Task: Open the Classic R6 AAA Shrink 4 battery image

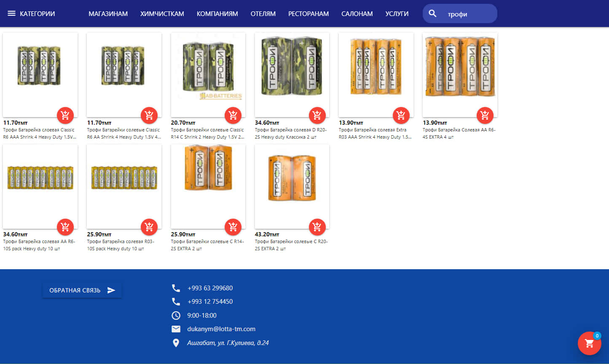Action: (x=40, y=75)
